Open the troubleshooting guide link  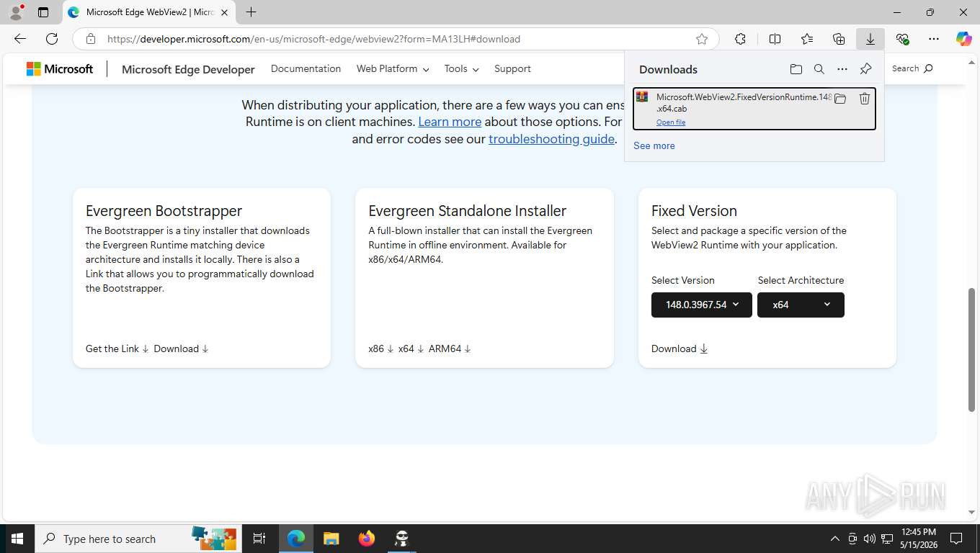551,139
